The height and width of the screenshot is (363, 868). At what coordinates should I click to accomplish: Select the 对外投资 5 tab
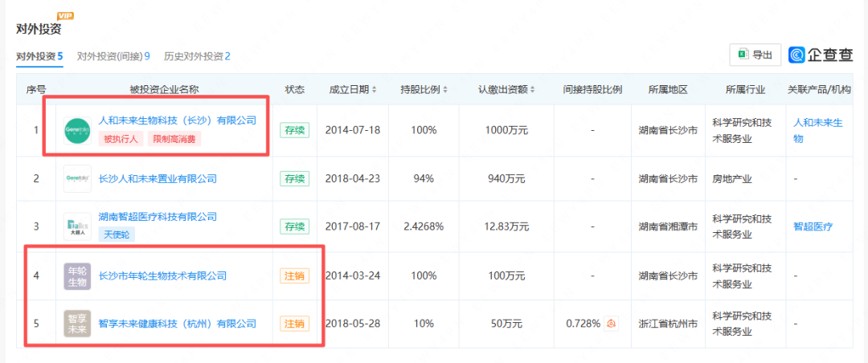pos(39,56)
